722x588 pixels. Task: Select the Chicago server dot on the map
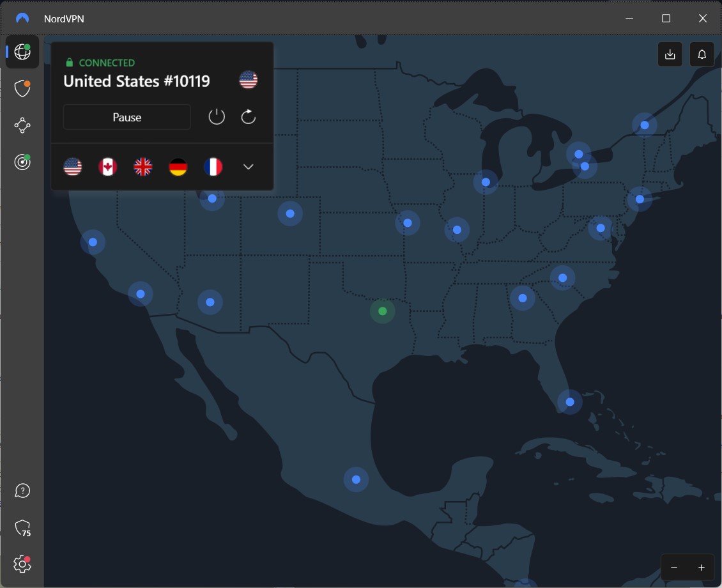[x=486, y=182]
